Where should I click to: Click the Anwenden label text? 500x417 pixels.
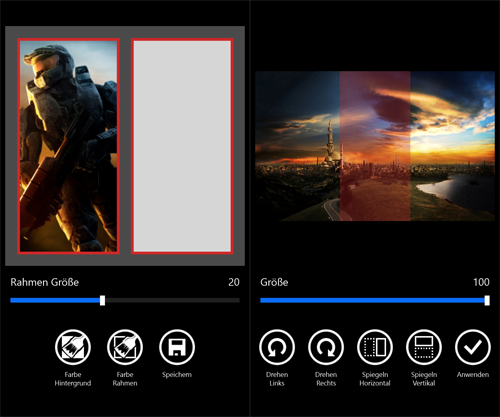(x=473, y=375)
